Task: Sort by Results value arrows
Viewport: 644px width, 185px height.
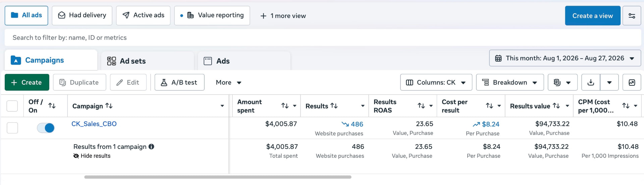Action: (x=556, y=106)
